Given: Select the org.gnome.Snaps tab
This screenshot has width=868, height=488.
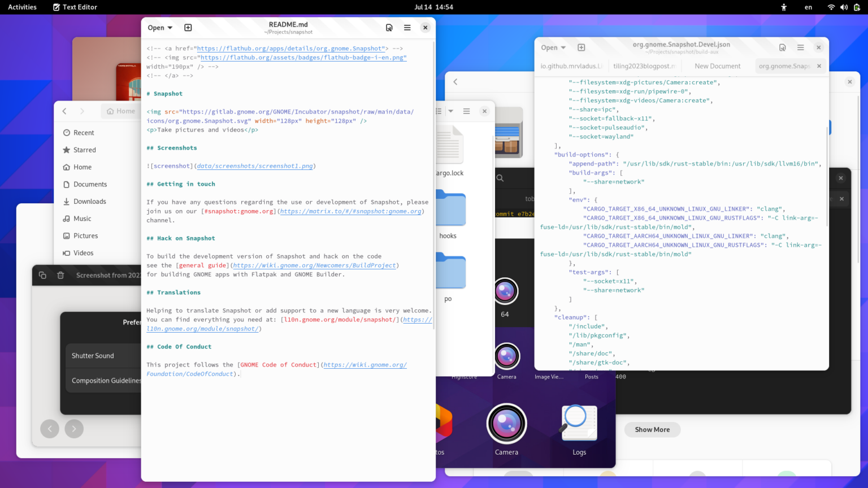Looking at the screenshot, I should click(785, 66).
